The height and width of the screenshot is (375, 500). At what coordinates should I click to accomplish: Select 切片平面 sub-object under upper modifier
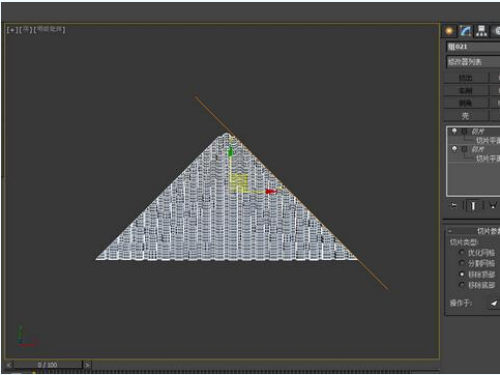pos(488,140)
